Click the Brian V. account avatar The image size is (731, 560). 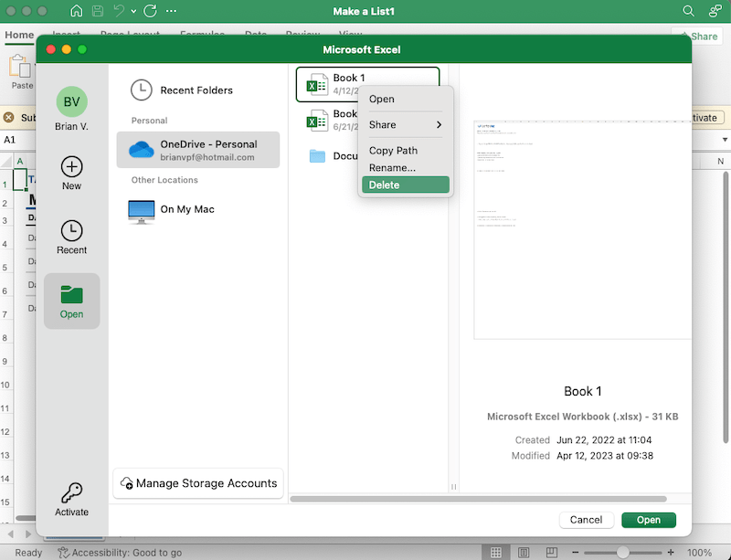[x=72, y=101]
